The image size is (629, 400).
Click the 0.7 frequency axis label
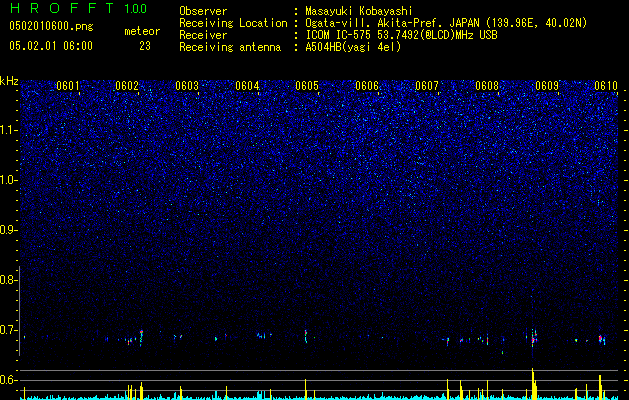[9, 330]
